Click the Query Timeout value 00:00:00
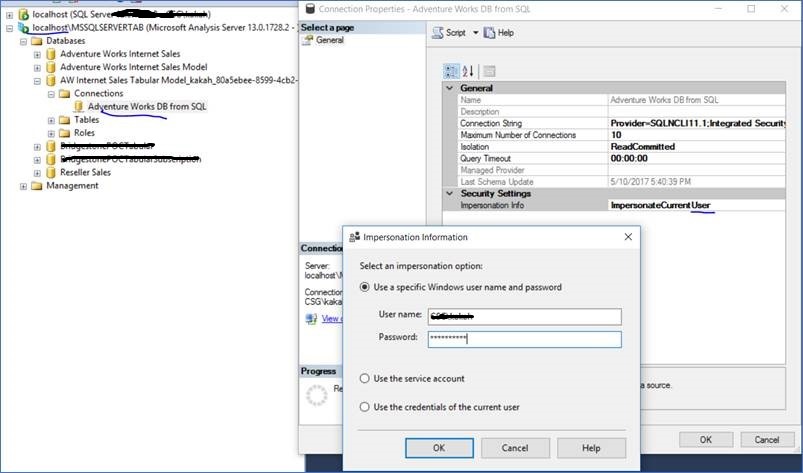 click(x=697, y=159)
